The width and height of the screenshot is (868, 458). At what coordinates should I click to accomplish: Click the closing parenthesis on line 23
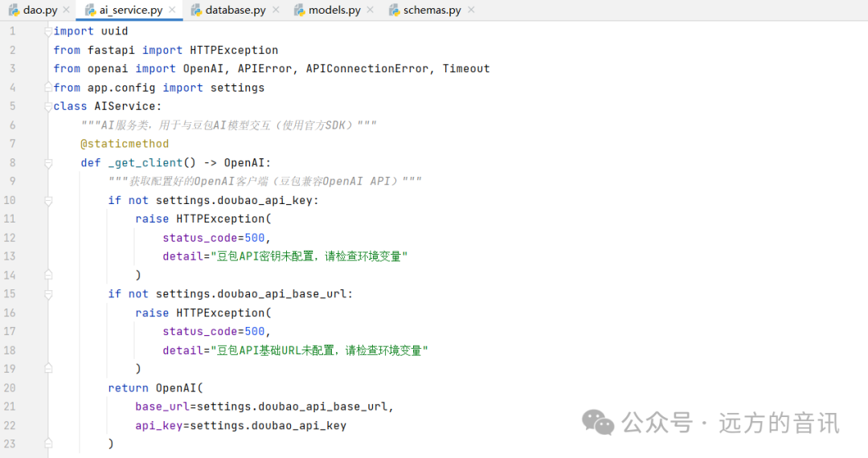(111, 444)
